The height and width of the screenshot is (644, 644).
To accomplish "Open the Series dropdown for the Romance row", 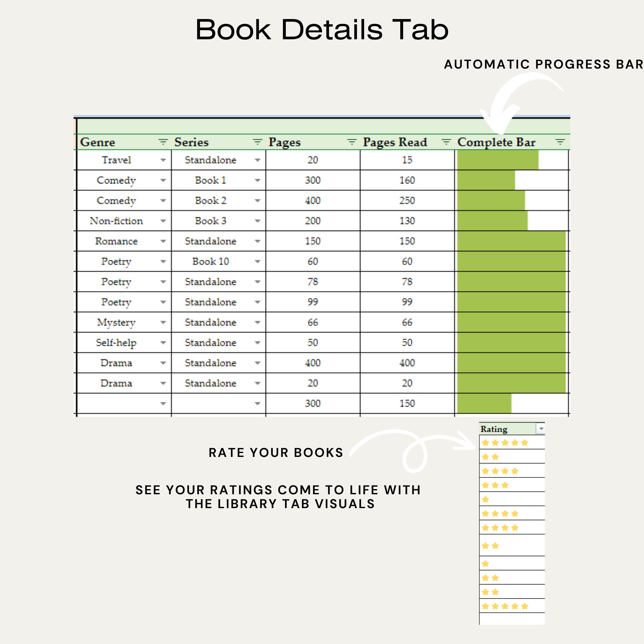I will pyautogui.click(x=257, y=241).
